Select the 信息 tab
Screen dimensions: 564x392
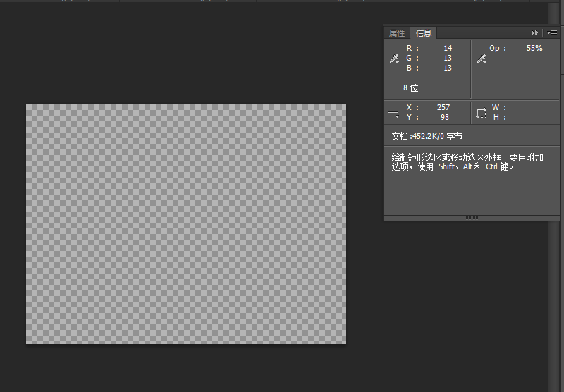pyautogui.click(x=424, y=33)
